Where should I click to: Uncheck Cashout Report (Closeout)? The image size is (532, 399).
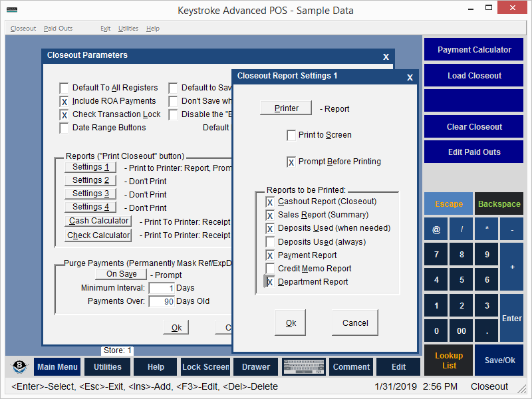[270, 201]
